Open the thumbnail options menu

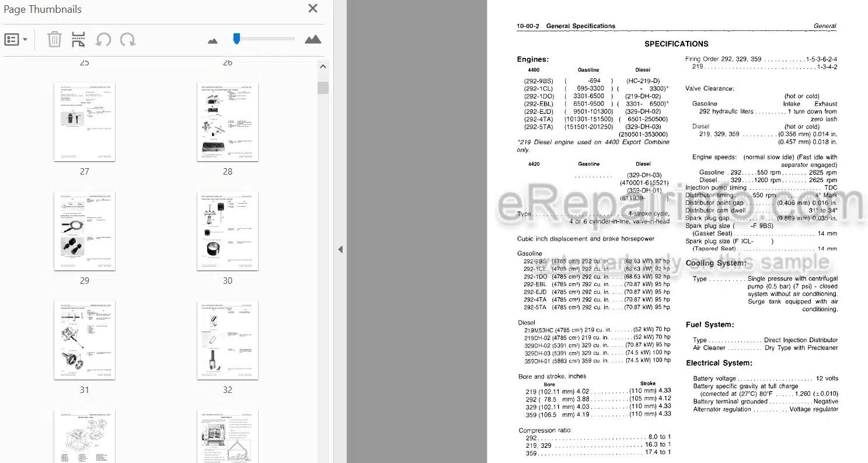pos(16,40)
